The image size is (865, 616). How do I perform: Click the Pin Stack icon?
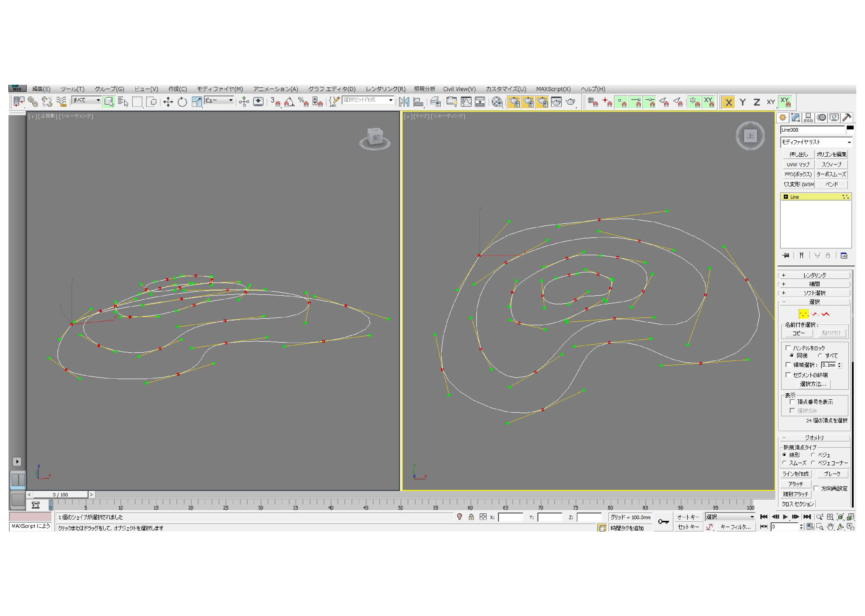coord(786,256)
